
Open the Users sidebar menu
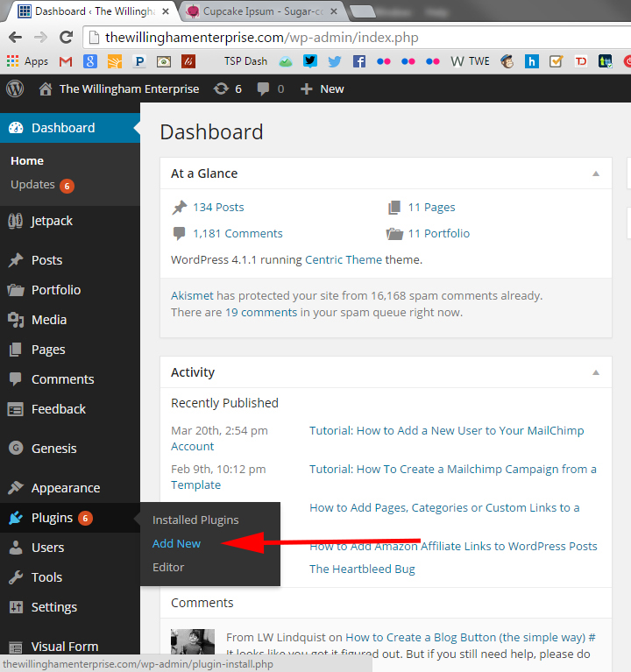pyautogui.click(x=70, y=548)
